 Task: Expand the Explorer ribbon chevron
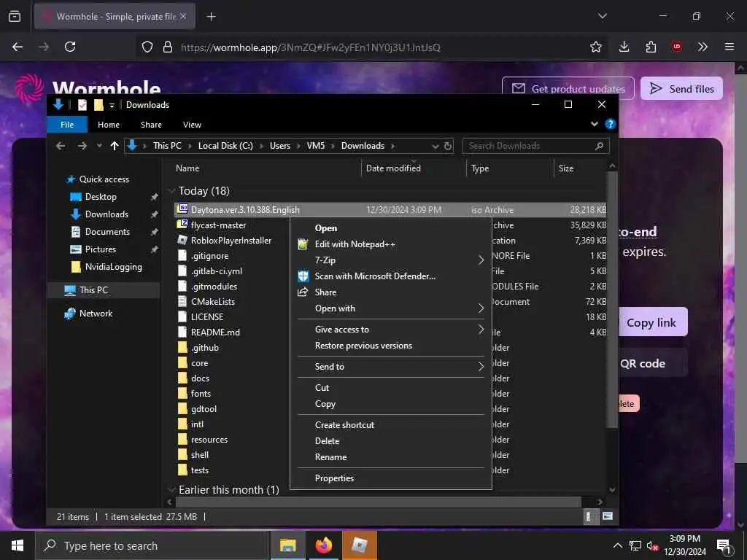click(x=594, y=124)
